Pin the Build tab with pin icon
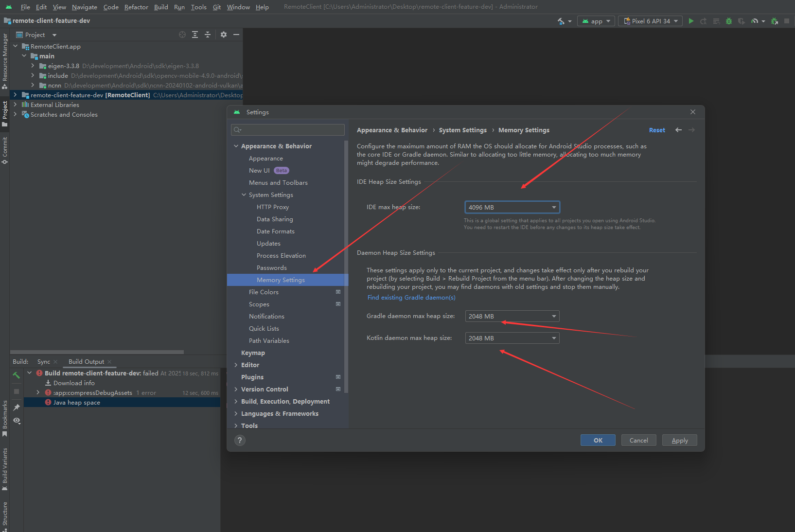 click(17, 408)
